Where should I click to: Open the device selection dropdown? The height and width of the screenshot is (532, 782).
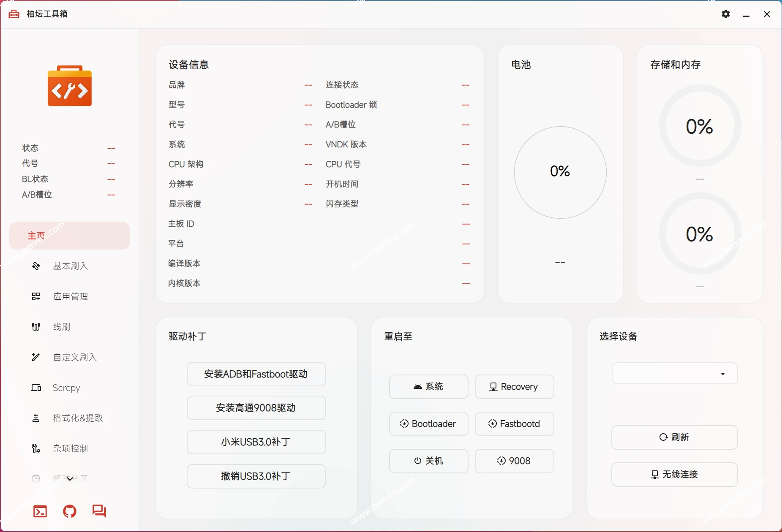tap(673, 373)
